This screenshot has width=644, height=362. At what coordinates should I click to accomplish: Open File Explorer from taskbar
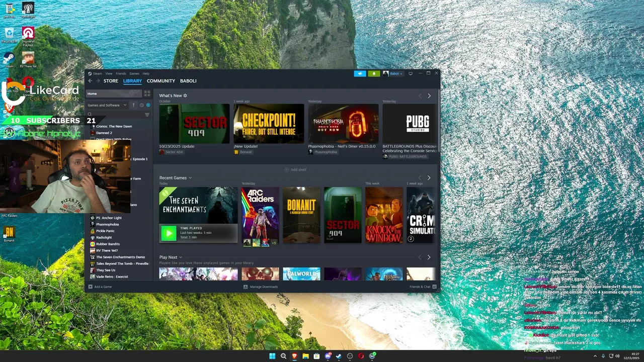pos(305,356)
